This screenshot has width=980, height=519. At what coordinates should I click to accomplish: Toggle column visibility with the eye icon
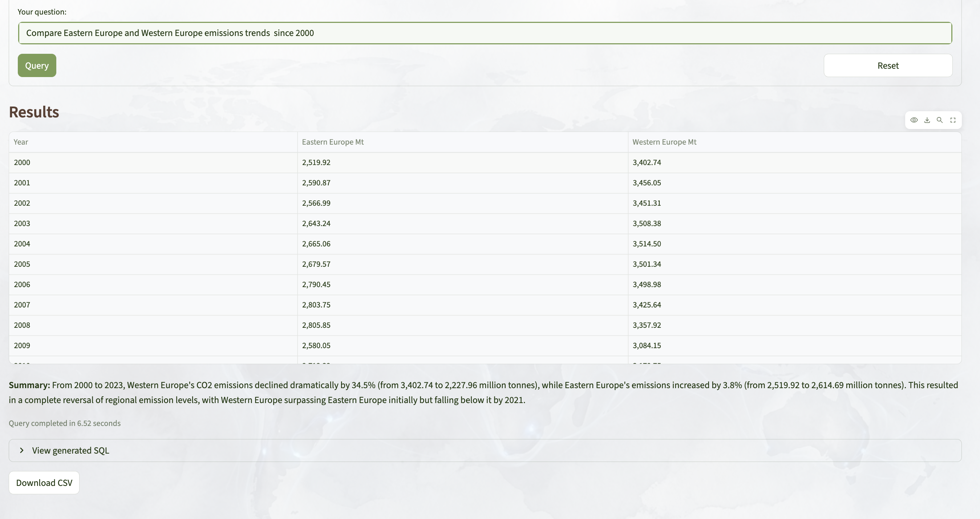[x=914, y=120]
